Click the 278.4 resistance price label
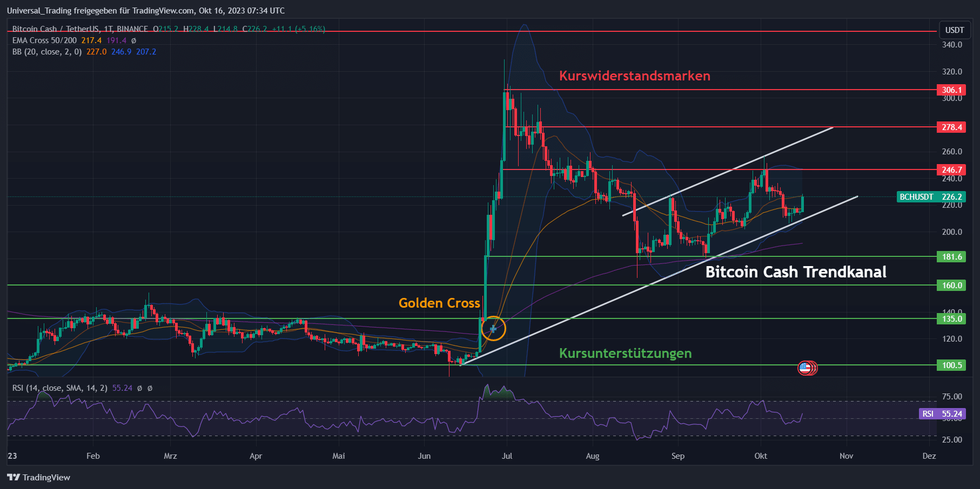Screen dimensions: 980x489 coord(951,127)
